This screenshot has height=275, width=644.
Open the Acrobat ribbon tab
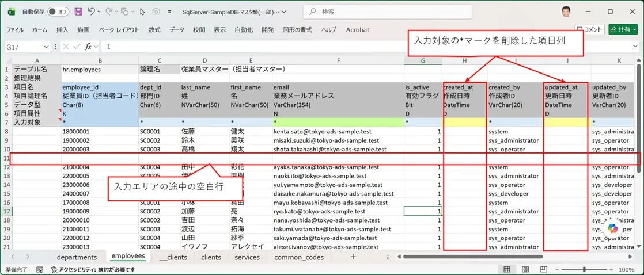357,29
